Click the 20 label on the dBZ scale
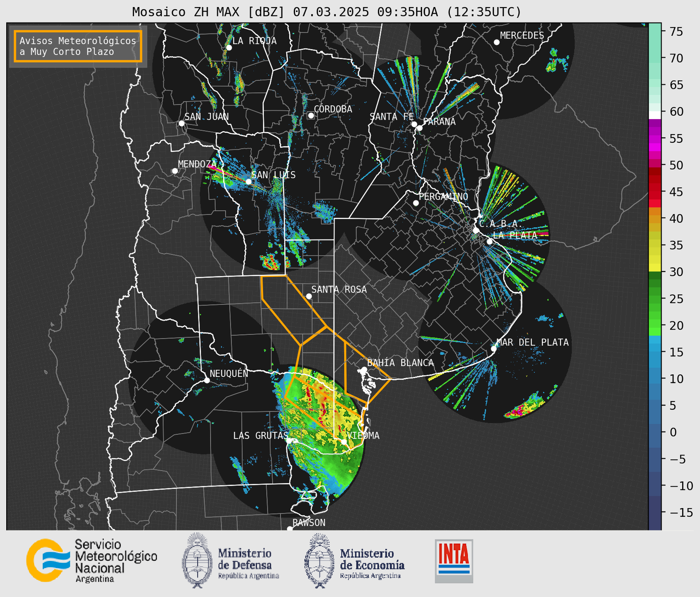Viewport: 700px width, 597px height. click(676, 325)
